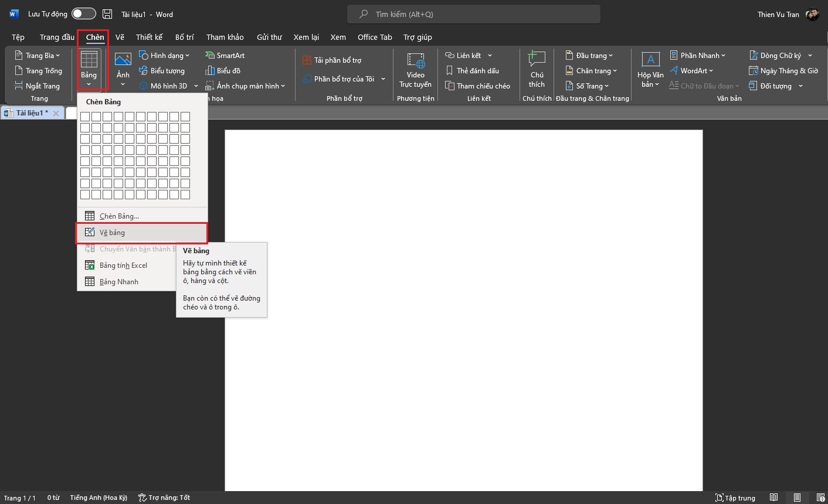
Task: Insert a SmartArt graphic
Action: point(225,56)
